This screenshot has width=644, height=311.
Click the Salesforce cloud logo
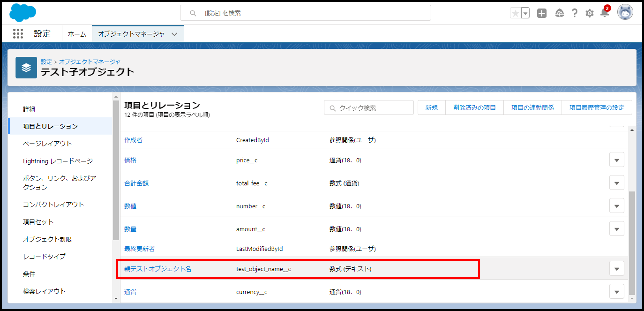click(x=22, y=13)
